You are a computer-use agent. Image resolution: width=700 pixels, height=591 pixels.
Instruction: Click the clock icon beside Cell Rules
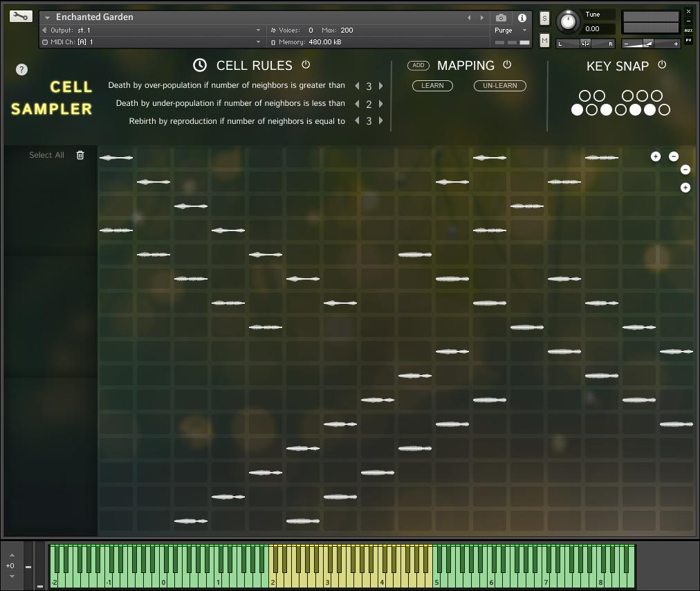click(199, 65)
